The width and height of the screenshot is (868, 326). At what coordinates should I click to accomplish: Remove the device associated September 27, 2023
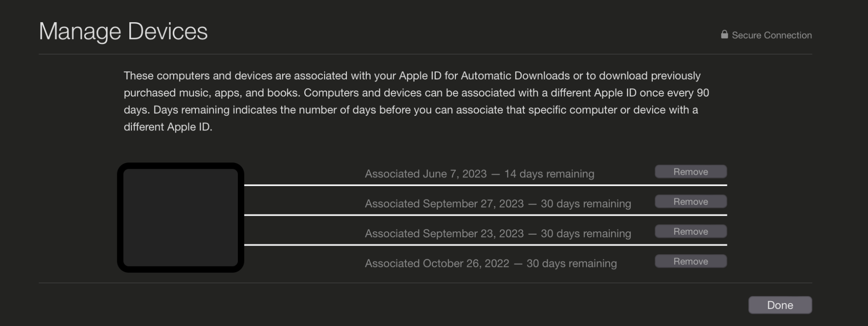pos(690,202)
